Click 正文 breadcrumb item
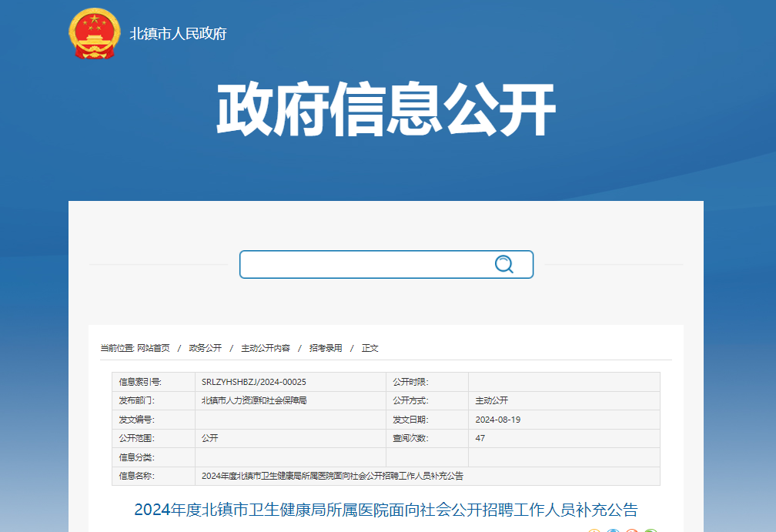 (370, 348)
